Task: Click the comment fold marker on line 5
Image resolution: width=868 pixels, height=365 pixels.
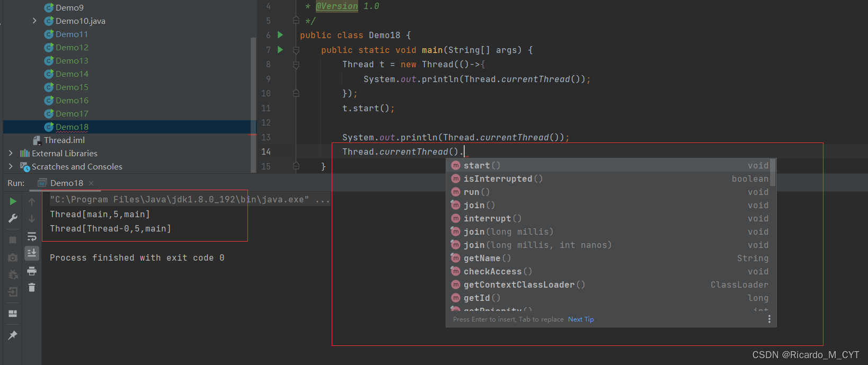Action: 296,21
